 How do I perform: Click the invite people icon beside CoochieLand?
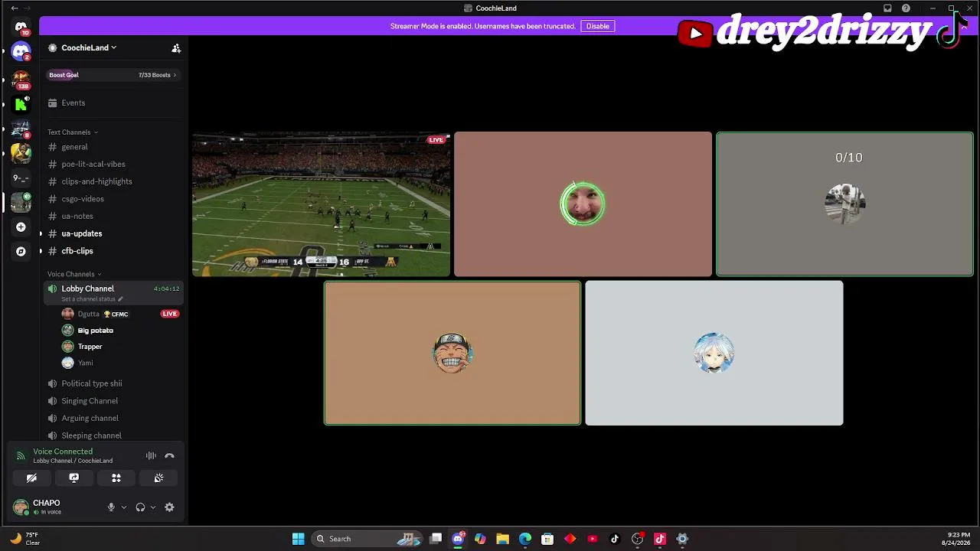(x=176, y=47)
